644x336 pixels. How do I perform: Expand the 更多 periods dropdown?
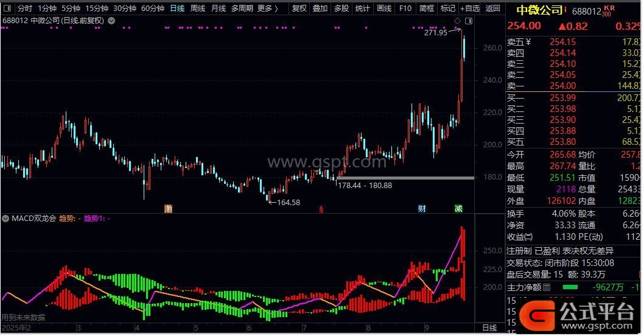(268, 9)
